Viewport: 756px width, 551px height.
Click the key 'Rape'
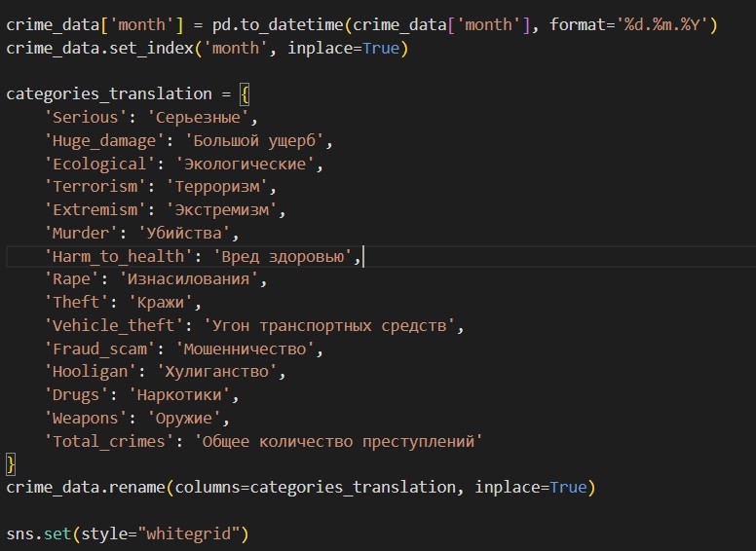(x=71, y=279)
